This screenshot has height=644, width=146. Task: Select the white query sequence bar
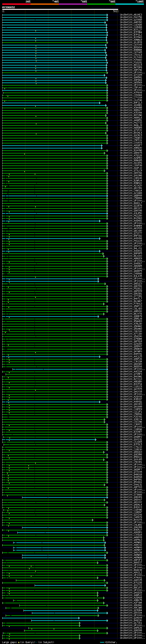60,9
